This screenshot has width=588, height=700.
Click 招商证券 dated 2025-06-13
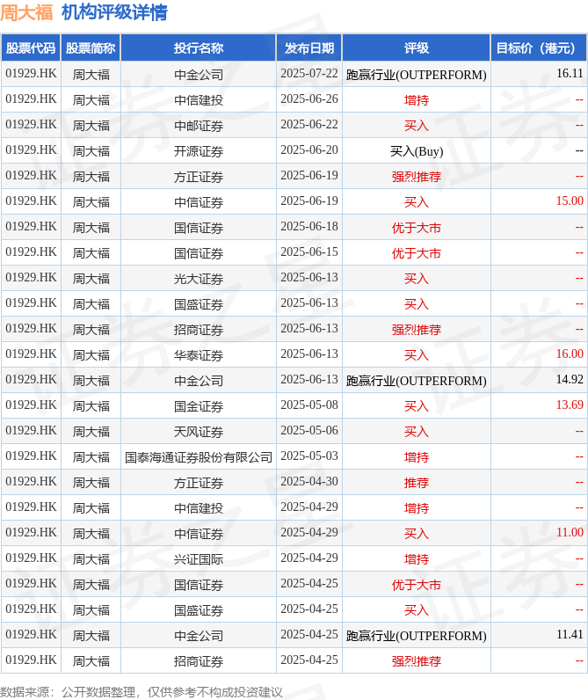click(x=199, y=330)
